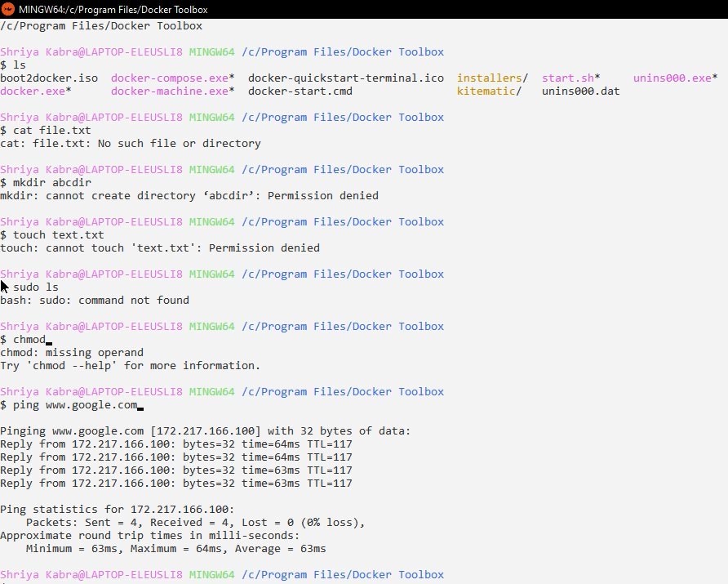Click the '$ ls' command line
728x584 pixels.
[x=13, y=65]
